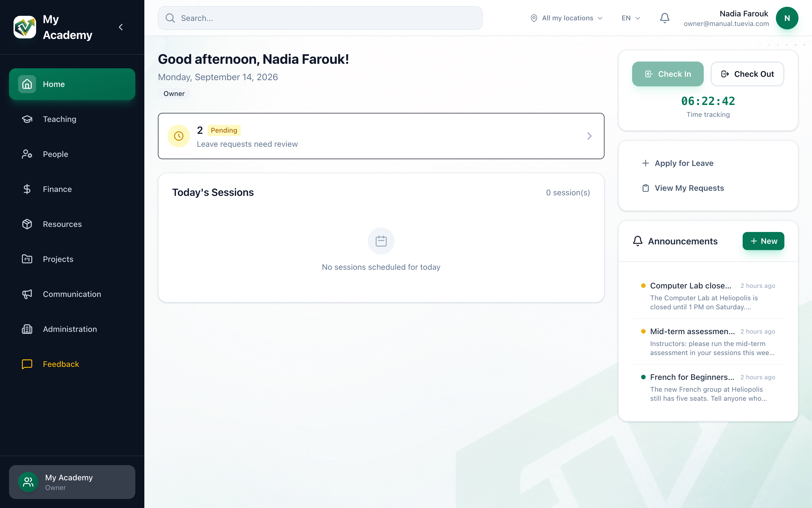Open the Finance section
This screenshot has height=508, width=812.
click(x=72, y=189)
